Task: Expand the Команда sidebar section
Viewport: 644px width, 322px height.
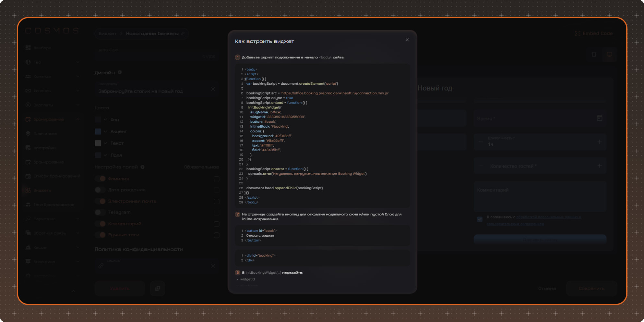Action: click(78, 76)
